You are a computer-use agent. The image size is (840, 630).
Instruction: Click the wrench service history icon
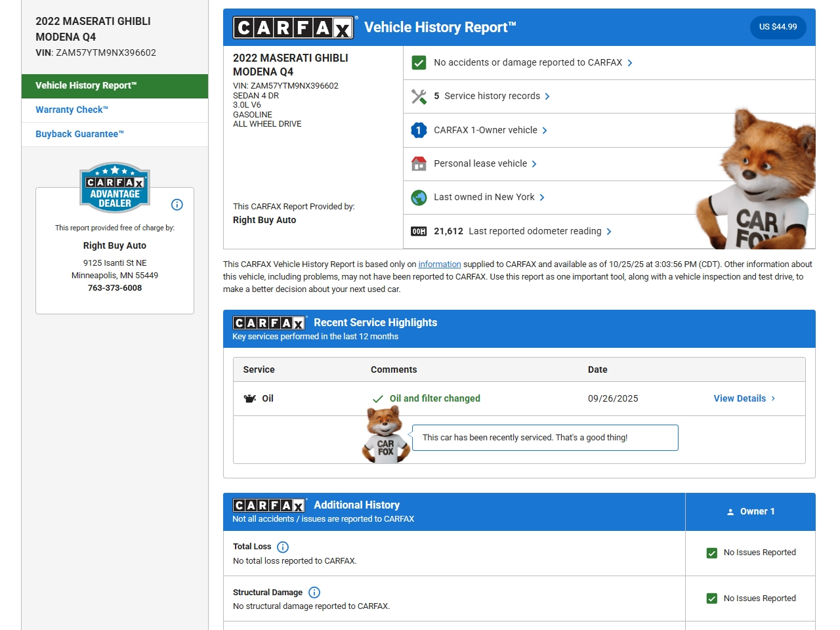tap(419, 96)
